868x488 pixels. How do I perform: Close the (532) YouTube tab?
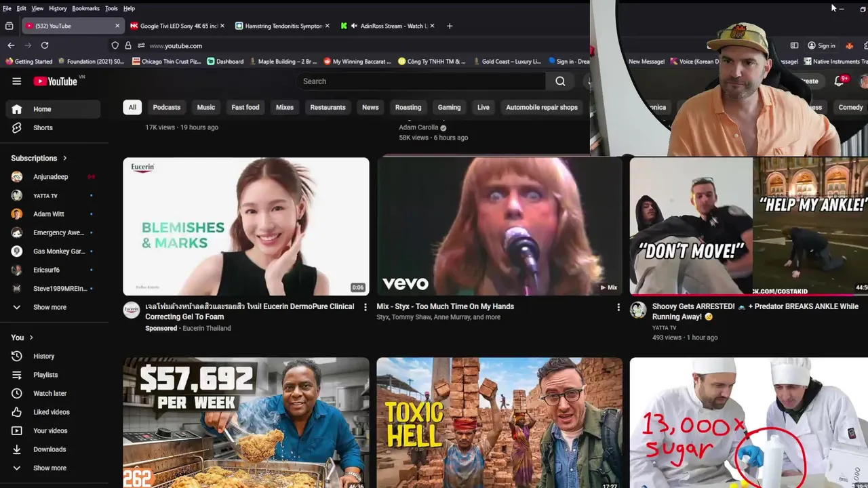coord(117,26)
